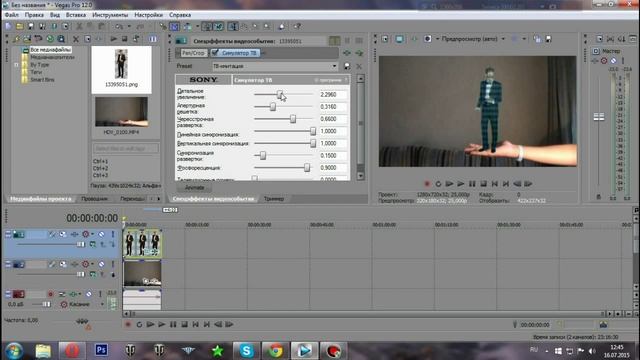Viewport: 640px width, 360px height.
Task: Click the Split screen view icon in the preview
Action: click(427, 39)
